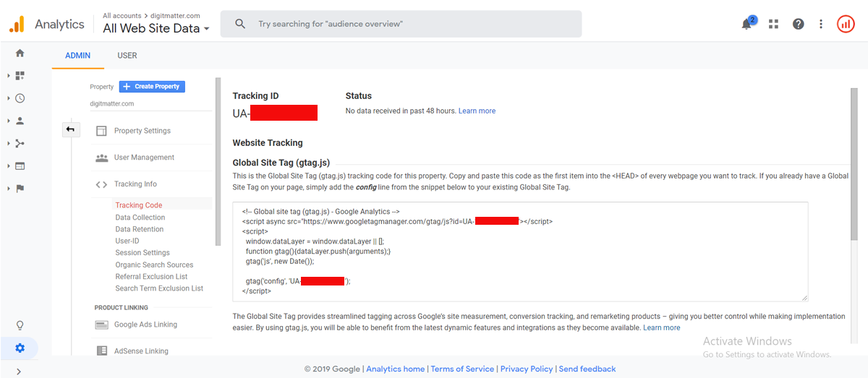Viewport: 868px width, 378px height.
Task: Click the back arrow button in property column
Action: pyautogui.click(x=70, y=129)
